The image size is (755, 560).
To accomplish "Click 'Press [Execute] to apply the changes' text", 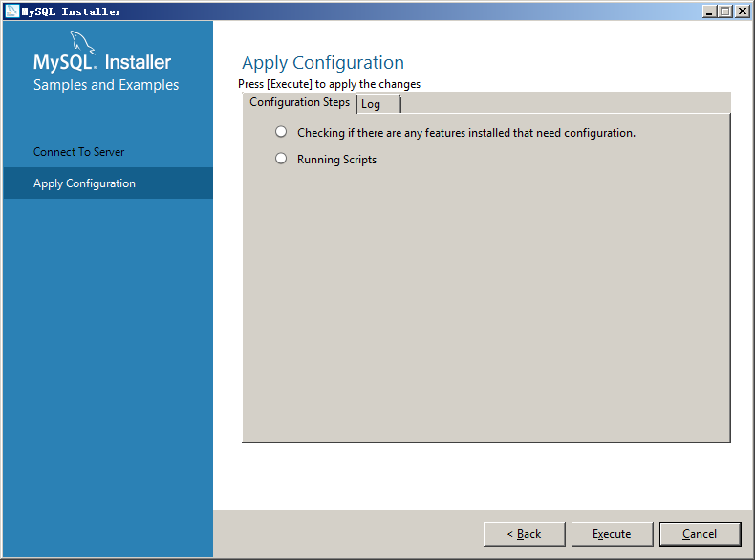I will click(x=329, y=84).
